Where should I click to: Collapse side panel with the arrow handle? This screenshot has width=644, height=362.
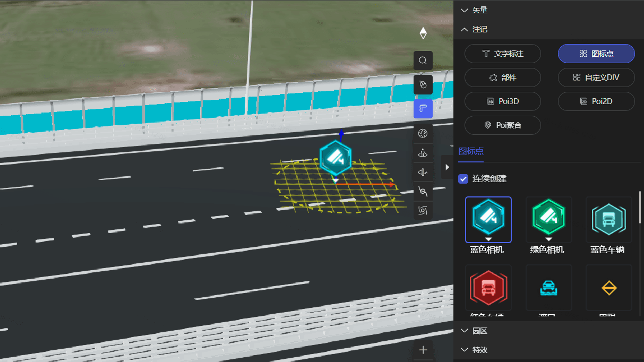pyautogui.click(x=447, y=167)
